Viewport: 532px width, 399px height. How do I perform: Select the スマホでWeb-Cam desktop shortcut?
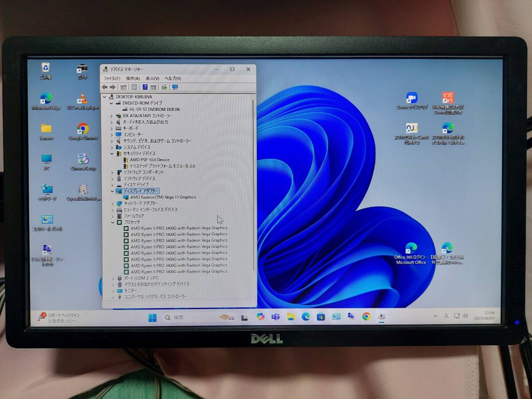[412, 134]
